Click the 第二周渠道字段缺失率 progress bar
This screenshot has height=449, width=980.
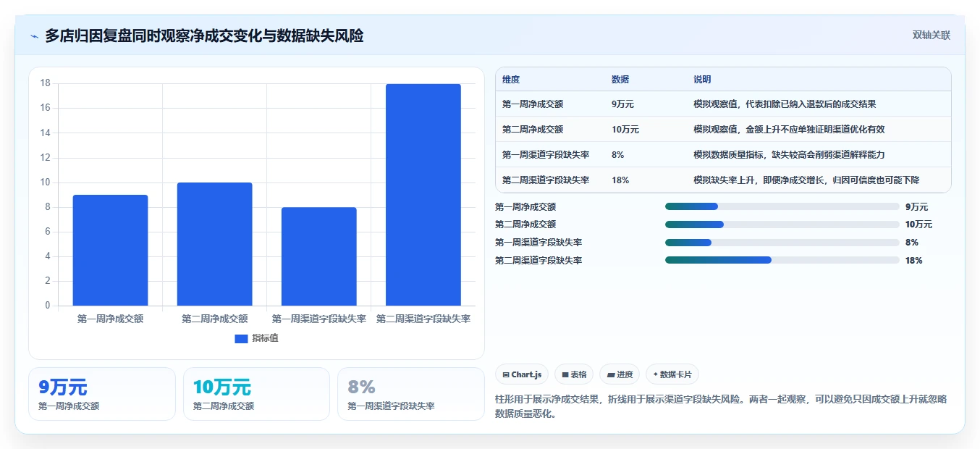click(782, 260)
